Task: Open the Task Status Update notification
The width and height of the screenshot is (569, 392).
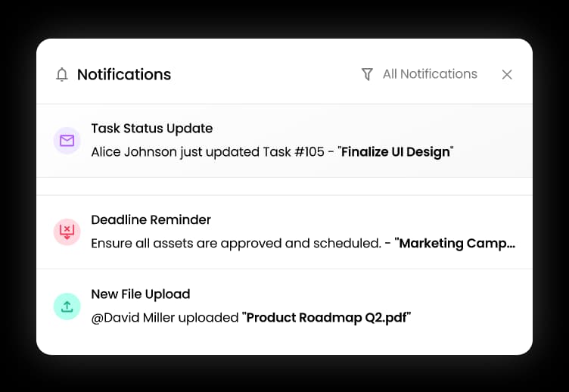Action: coord(284,141)
